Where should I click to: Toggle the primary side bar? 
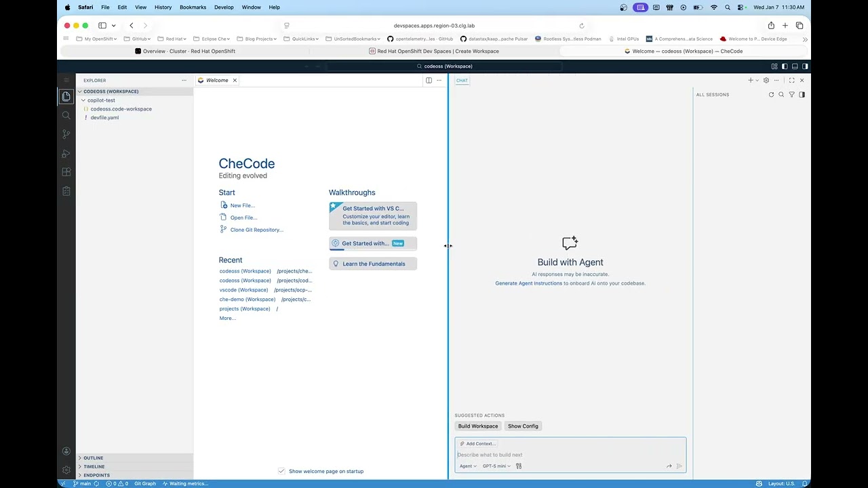click(x=785, y=66)
